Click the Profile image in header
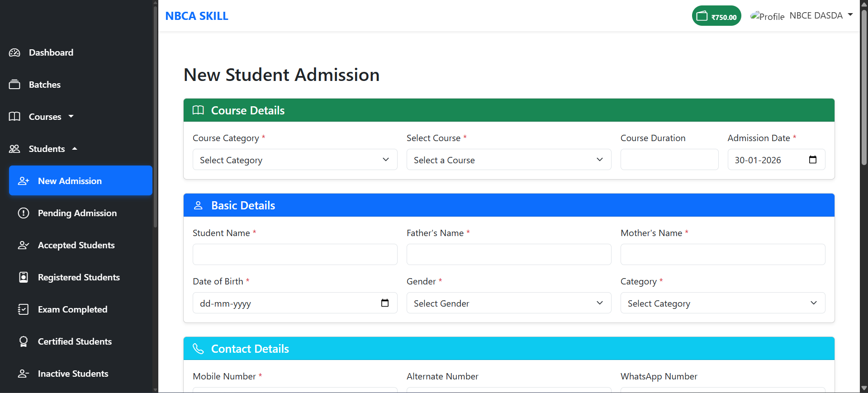The height and width of the screenshot is (393, 868). coord(767,16)
